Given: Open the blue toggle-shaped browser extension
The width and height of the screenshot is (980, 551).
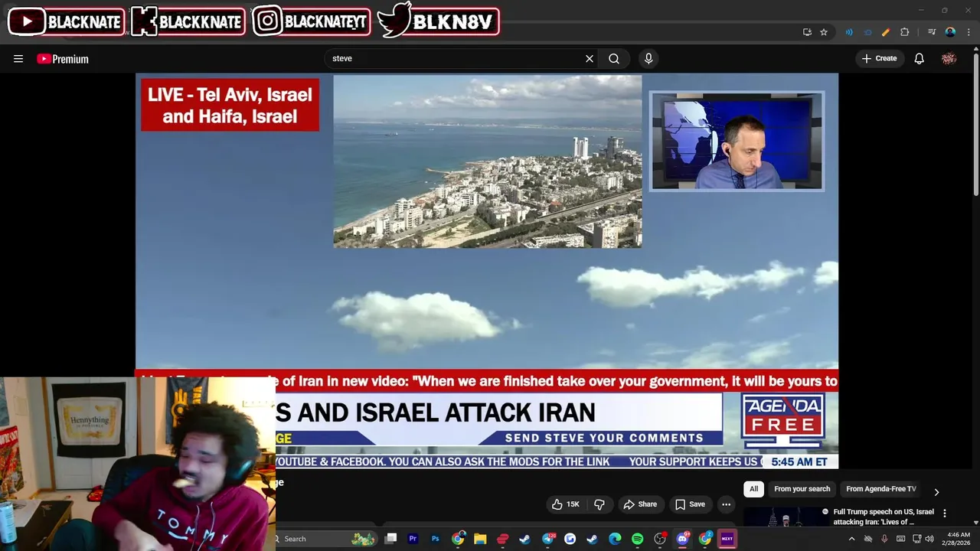Looking at the screenshot, I should click(867, 32).
